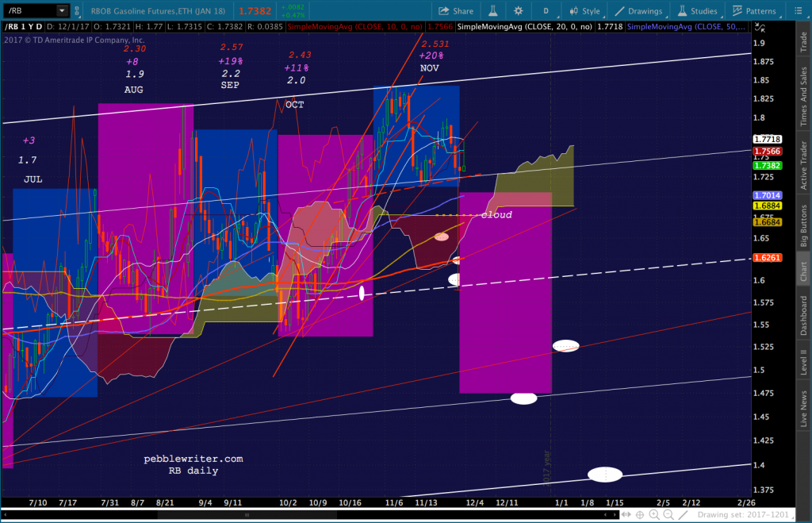This screenshot has width=812, height=523.
Task: Click the list menu icon at the toolbar's end
Action: pos(799,11)
